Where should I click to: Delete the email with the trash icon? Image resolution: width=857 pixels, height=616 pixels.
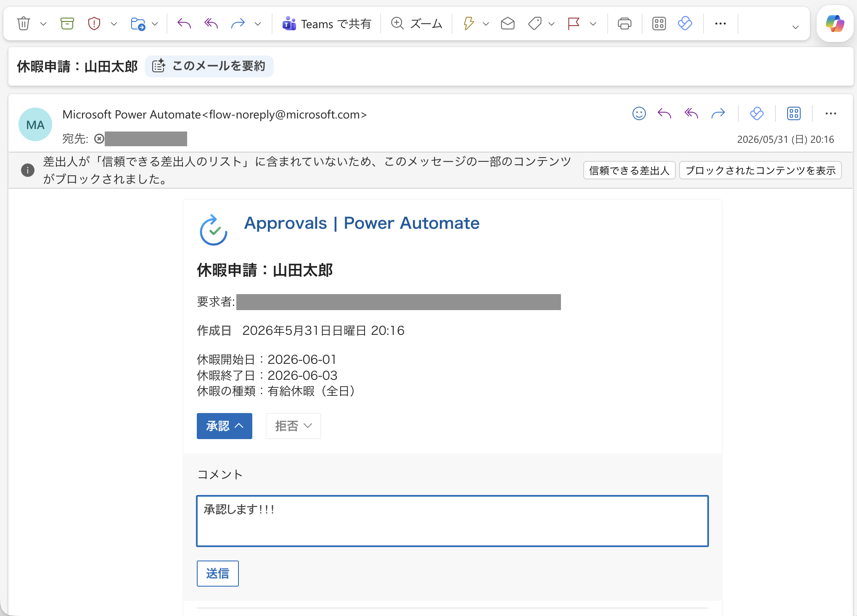(x=24, y=24)
